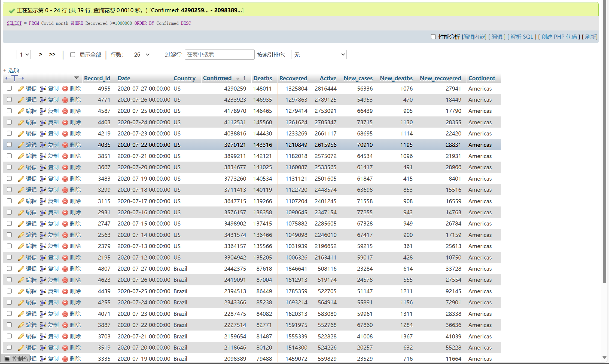Click the pencil edit icon for record 4955
Screen dimensions: 609x364
21,89
